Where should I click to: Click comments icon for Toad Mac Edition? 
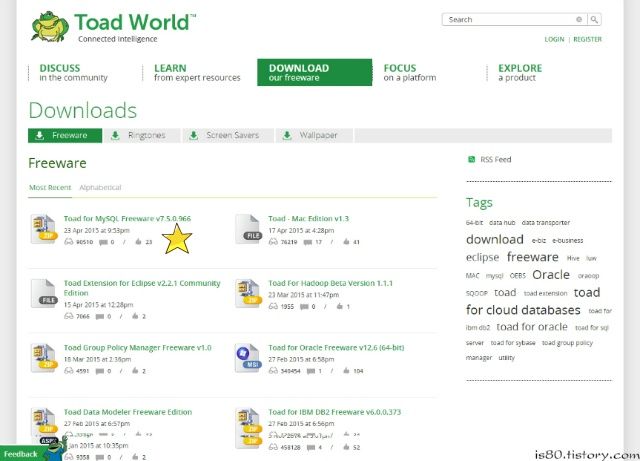tap(308, 242)
